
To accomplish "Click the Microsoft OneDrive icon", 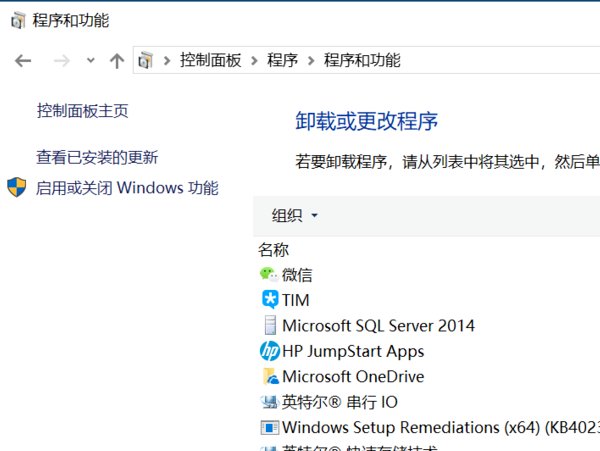I will (x=271, y=376).
